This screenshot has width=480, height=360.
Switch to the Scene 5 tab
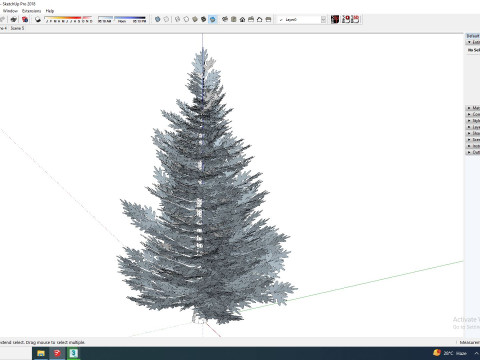(17, 28)
